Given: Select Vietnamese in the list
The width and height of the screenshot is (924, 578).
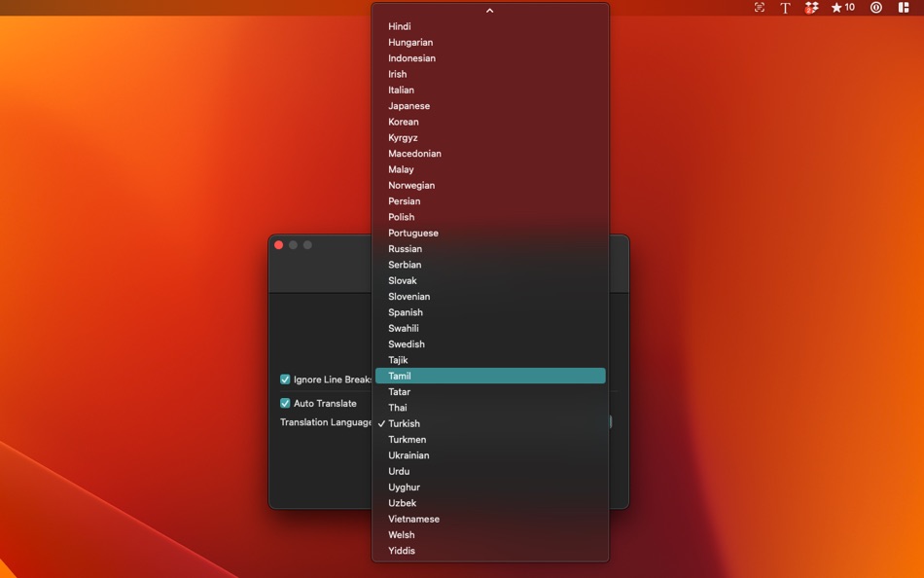Looking at the screenshot, I should tap(490, 519).
